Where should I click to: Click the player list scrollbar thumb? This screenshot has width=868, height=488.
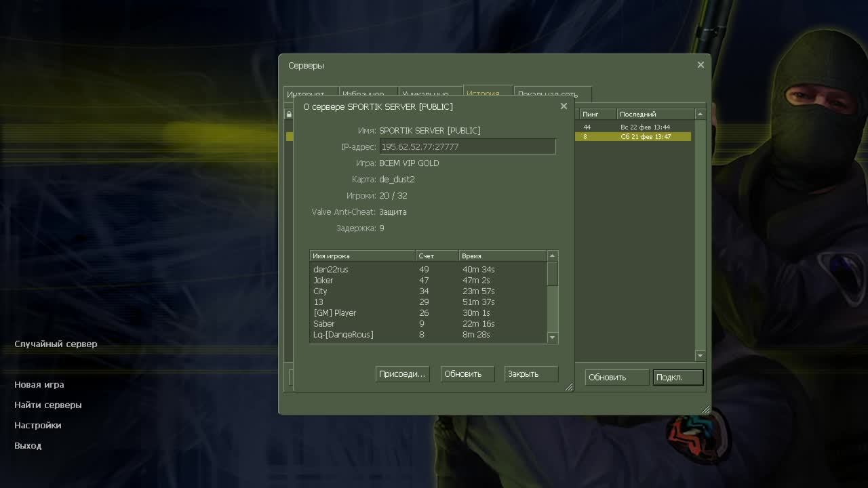click(553, 274)
